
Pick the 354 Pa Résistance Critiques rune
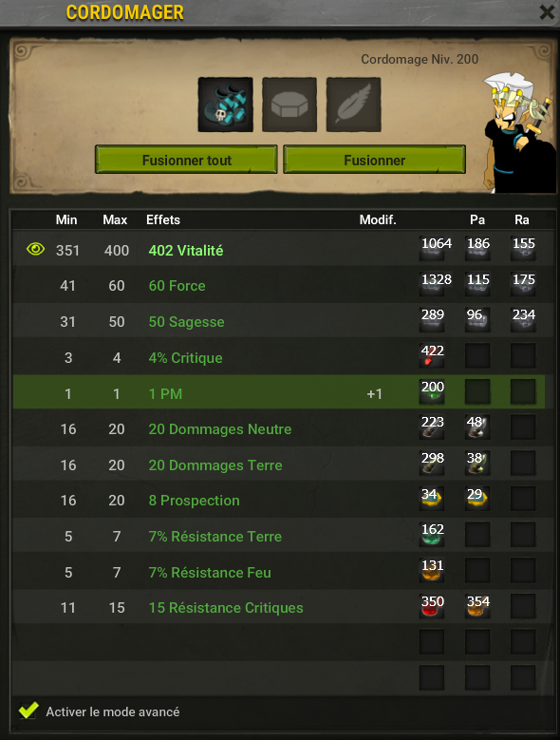477,606
